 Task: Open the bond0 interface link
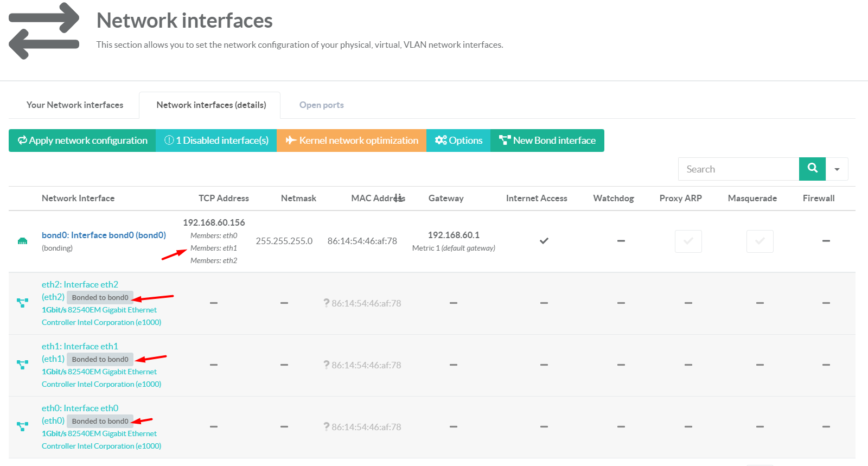104,235
